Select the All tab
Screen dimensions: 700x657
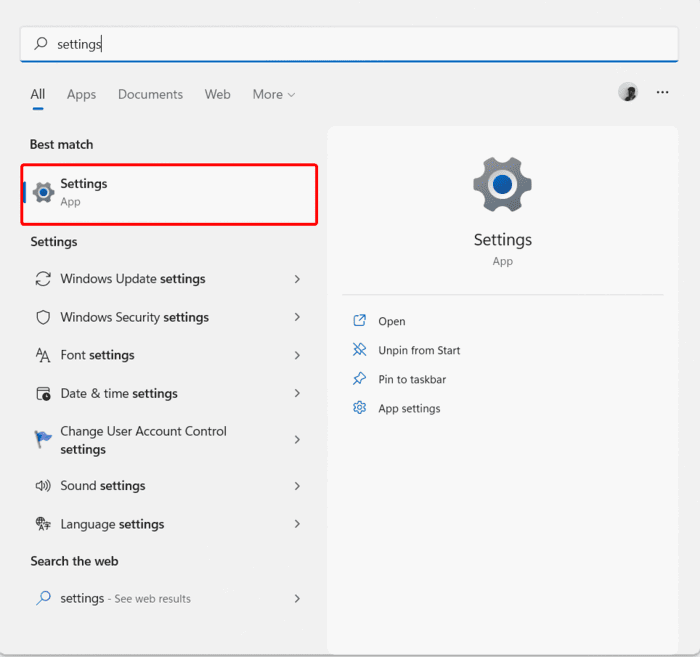click(x=38, y=95)
